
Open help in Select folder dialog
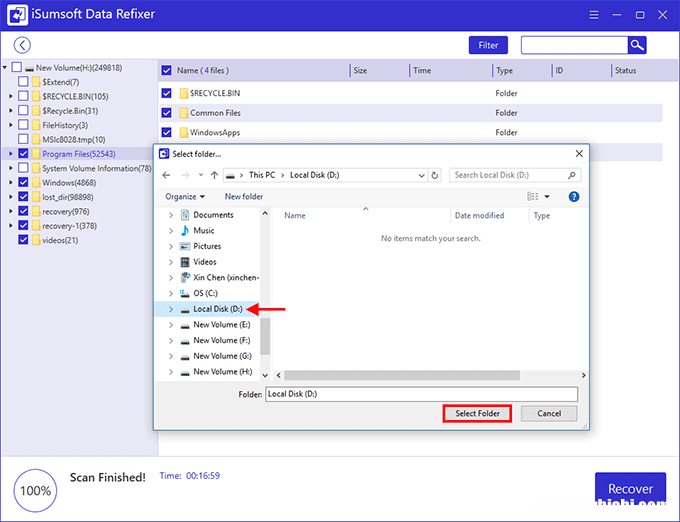pyautogui.click(x=573, y=197)
